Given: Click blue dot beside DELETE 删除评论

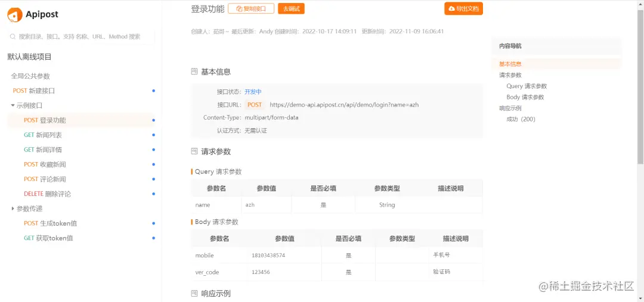Looking at the screenshot, I should click(154, 194).
